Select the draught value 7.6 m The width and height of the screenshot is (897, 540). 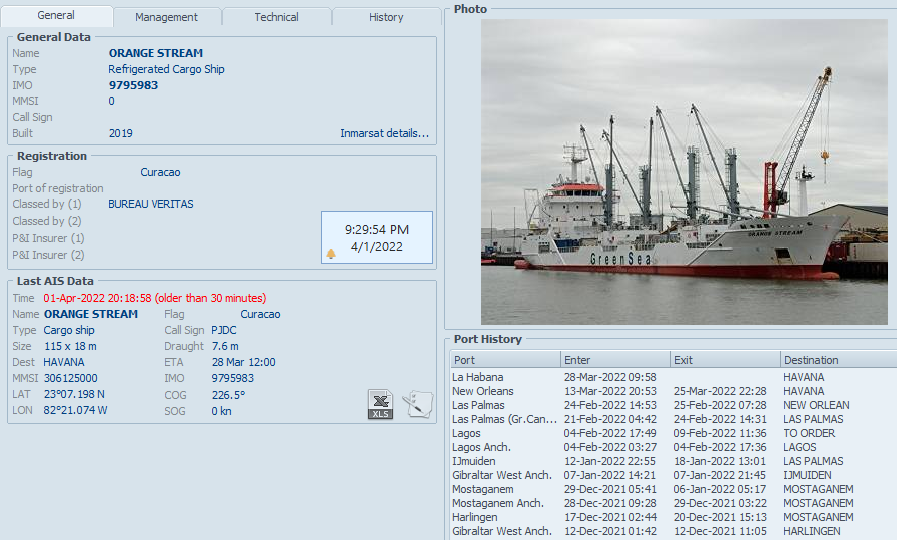pos(225,346)
